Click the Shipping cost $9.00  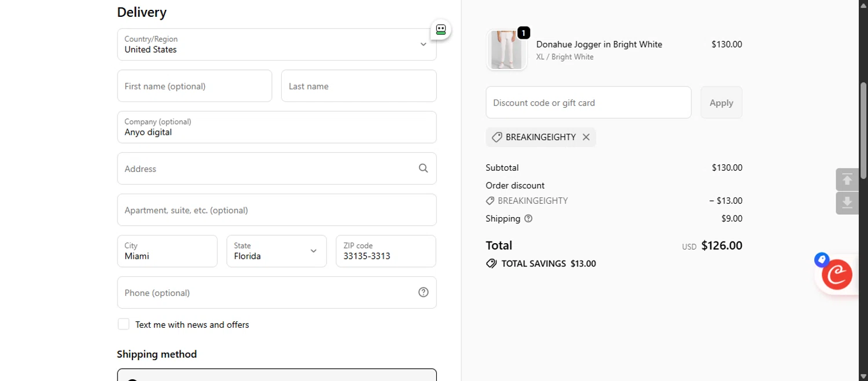click(731, 219)
